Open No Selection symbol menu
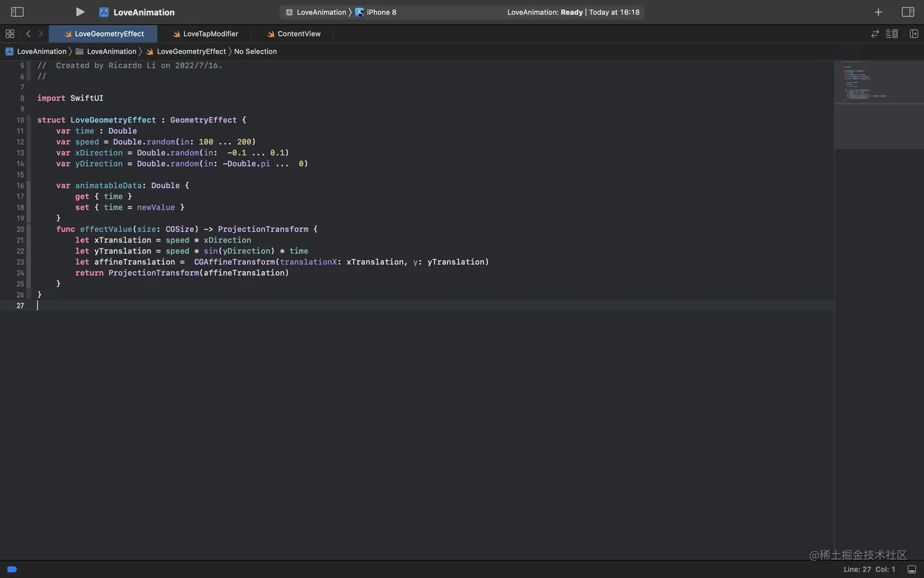Image resolution: width=924 pixels, height=578 pixels. pos(255,51)
